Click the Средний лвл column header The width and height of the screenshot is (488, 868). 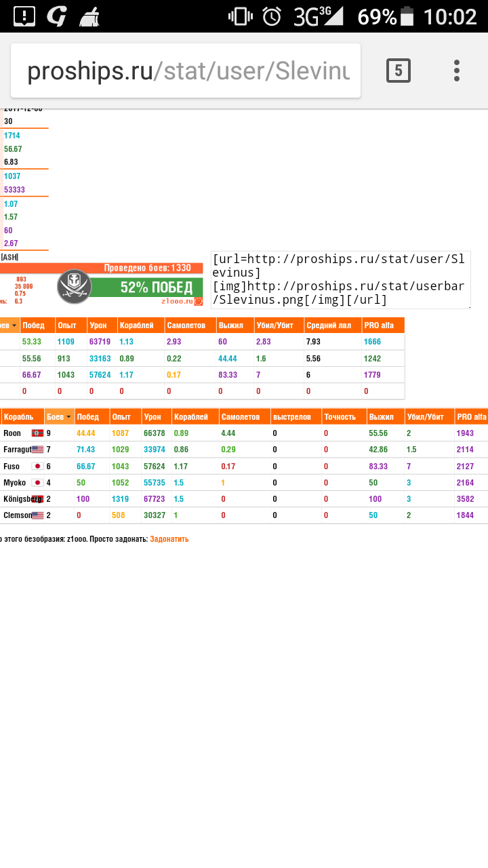tap(331, 325)
